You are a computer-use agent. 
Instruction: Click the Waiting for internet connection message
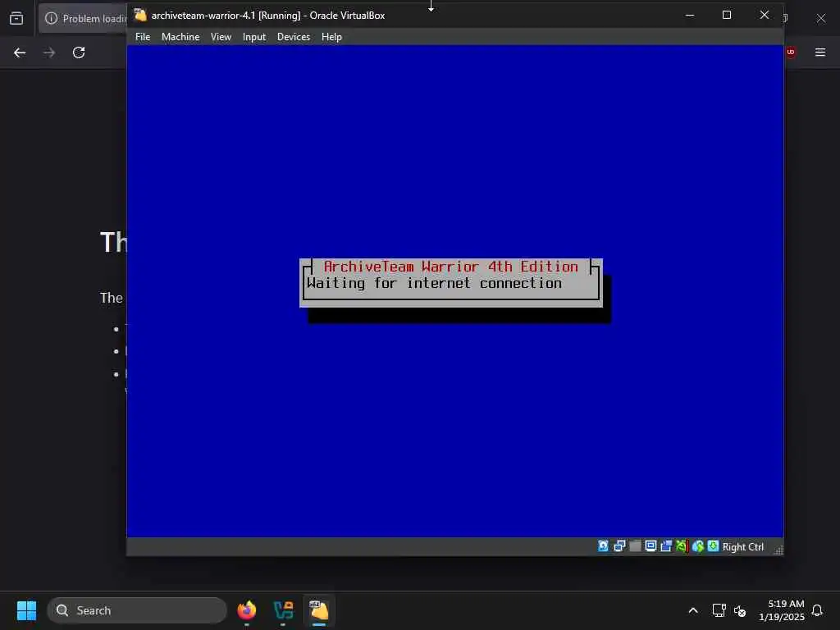pos(435,283)
